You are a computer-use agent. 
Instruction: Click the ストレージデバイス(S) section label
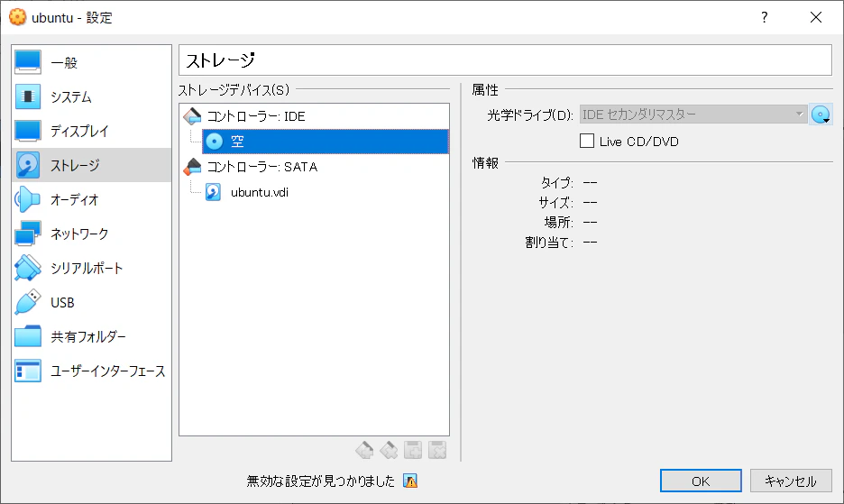click(234, 90)
